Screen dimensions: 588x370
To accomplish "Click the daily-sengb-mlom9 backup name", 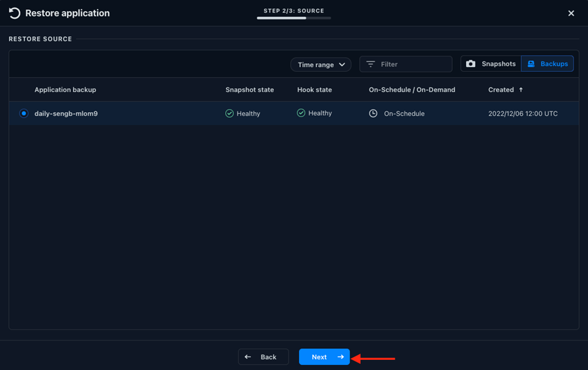I will [66, 113].
